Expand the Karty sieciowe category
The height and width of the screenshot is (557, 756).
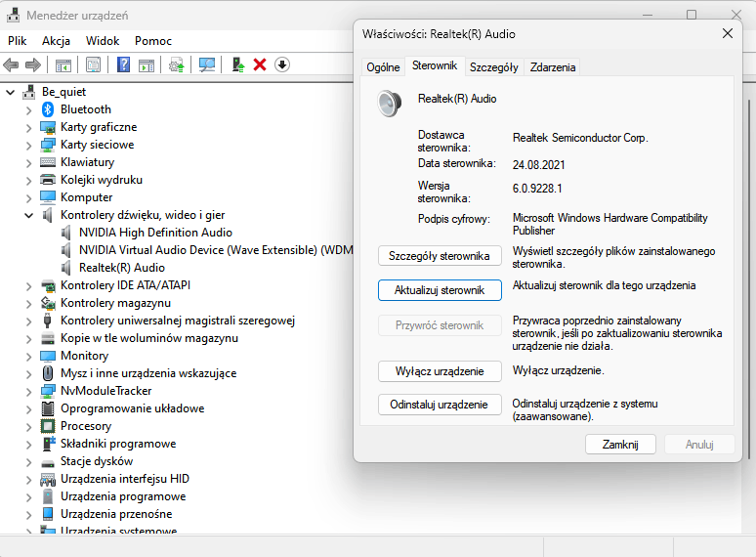(29, 146)
